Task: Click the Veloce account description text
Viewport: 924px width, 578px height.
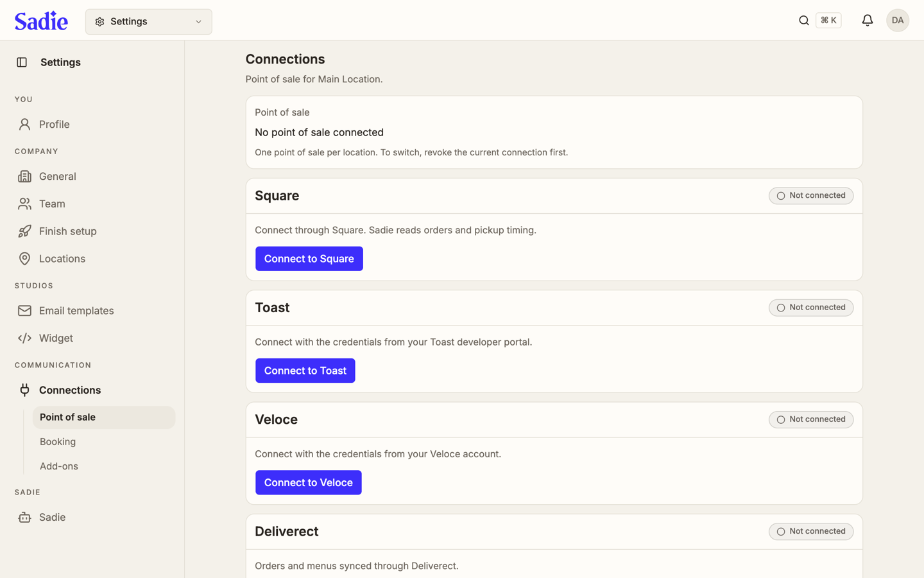Action: tap(378, 453)
